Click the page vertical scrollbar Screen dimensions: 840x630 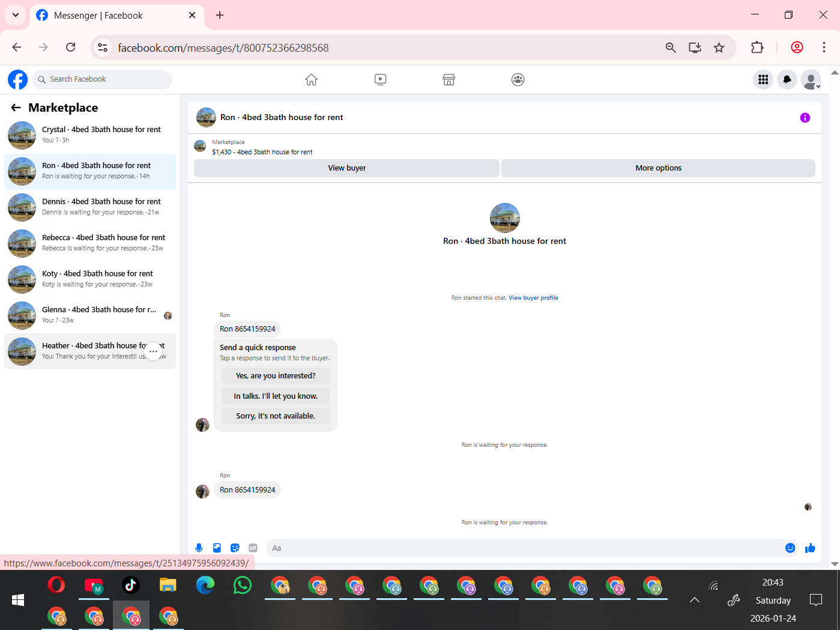835,318
